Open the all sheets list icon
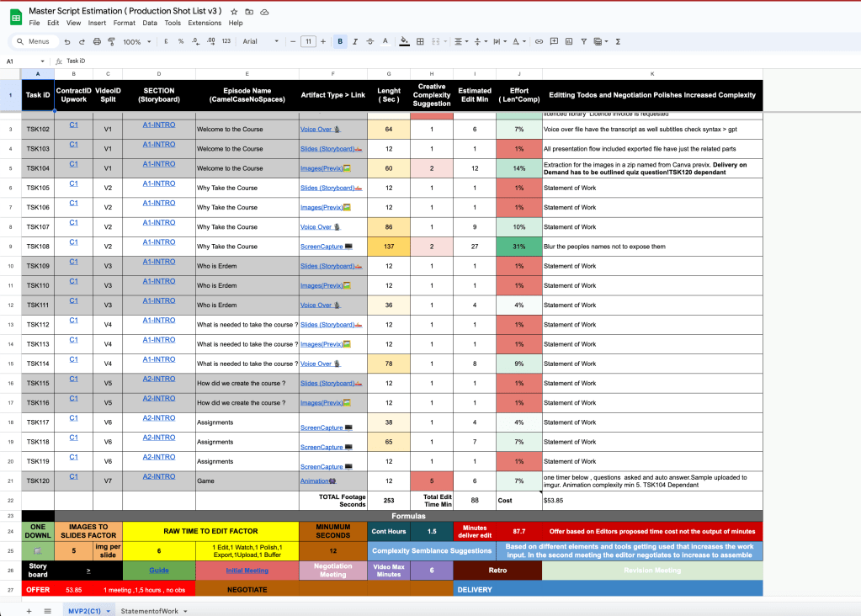The height and width of the screenshot is (616, 861). point(48,610)
